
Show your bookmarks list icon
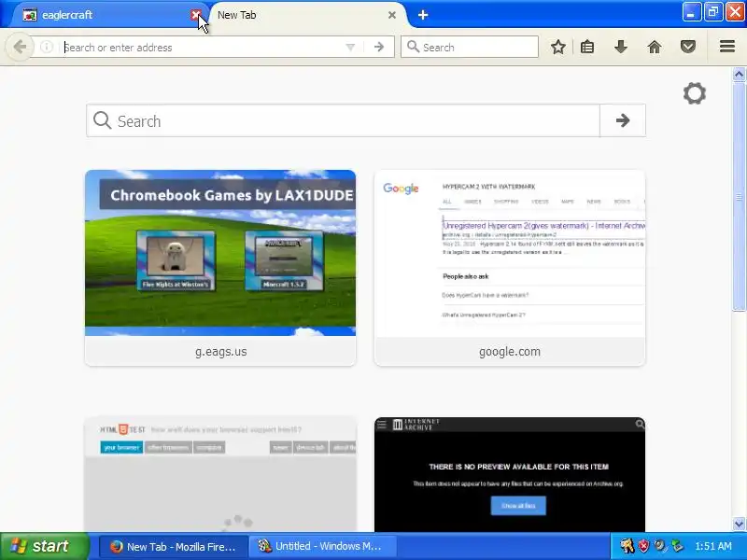pyautogui.click(x=587, y=47)
